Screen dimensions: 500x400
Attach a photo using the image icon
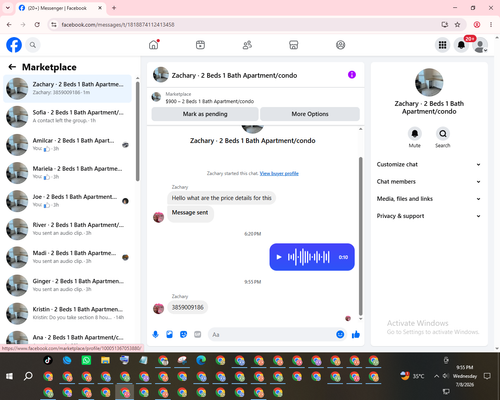pyautogui.click(x=169, y=334)
